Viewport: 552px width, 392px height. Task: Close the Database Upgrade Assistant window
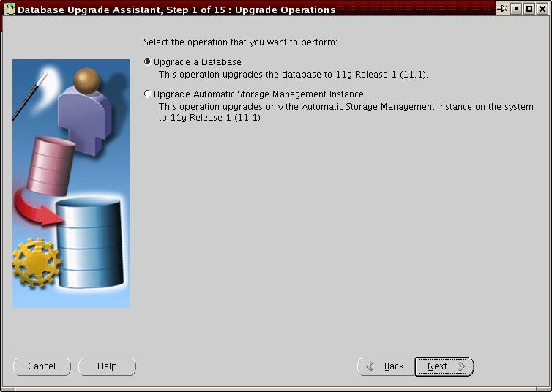542,9
